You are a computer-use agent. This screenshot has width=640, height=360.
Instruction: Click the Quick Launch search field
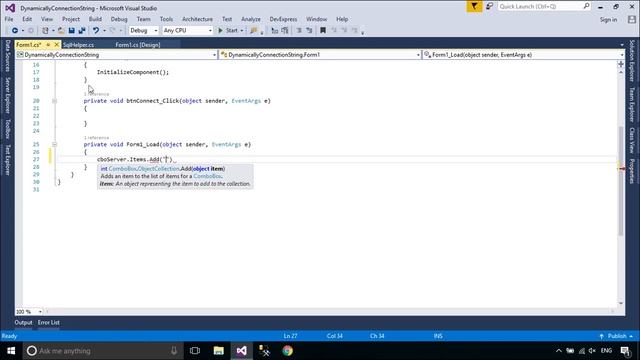pyautogui.click(x=544, y=7)
